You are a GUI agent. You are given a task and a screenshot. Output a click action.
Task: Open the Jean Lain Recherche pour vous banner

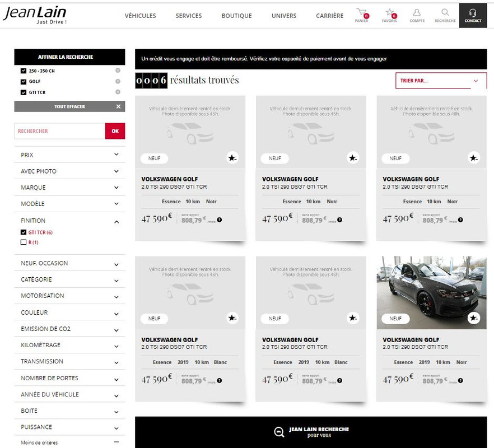coord(311,432)
